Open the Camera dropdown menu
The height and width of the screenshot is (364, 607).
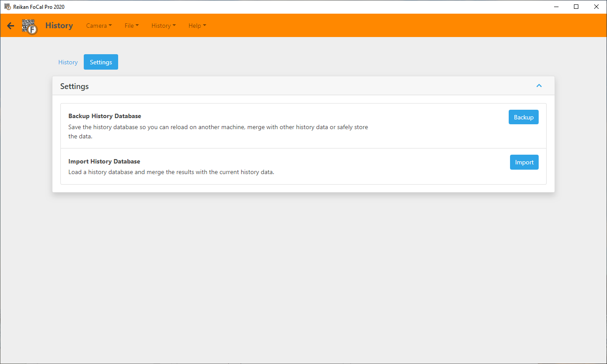[99, 26]
